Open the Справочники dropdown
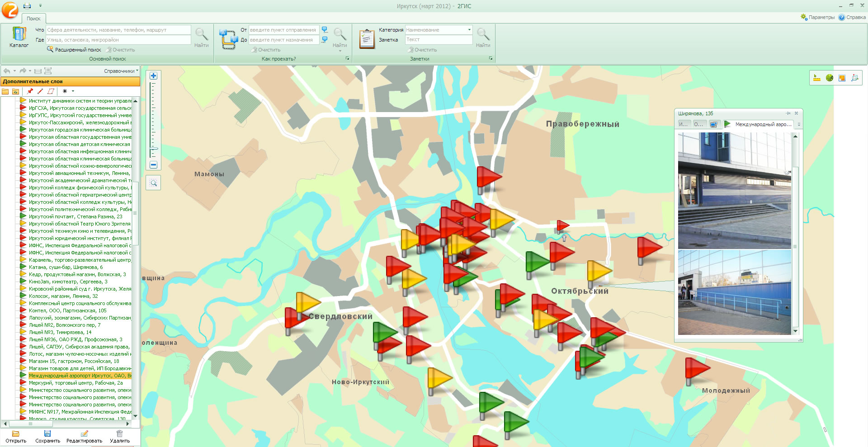868x447 pixels. [121, 71]
